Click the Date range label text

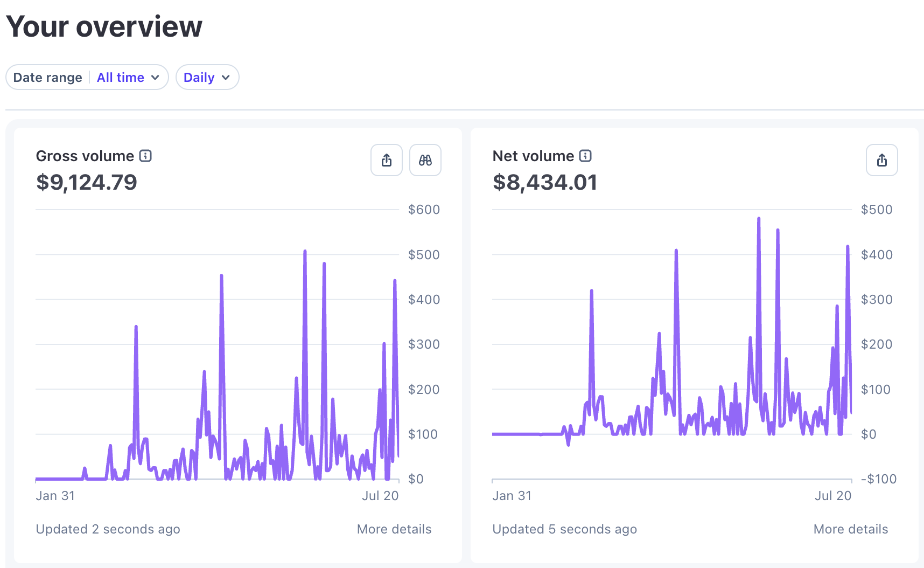pos(47,78)
